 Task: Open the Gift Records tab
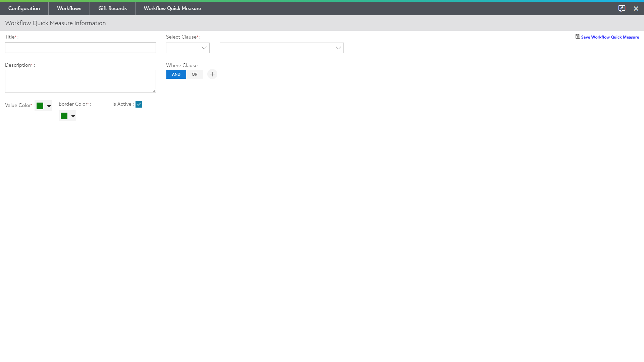[x=112, y=8]
